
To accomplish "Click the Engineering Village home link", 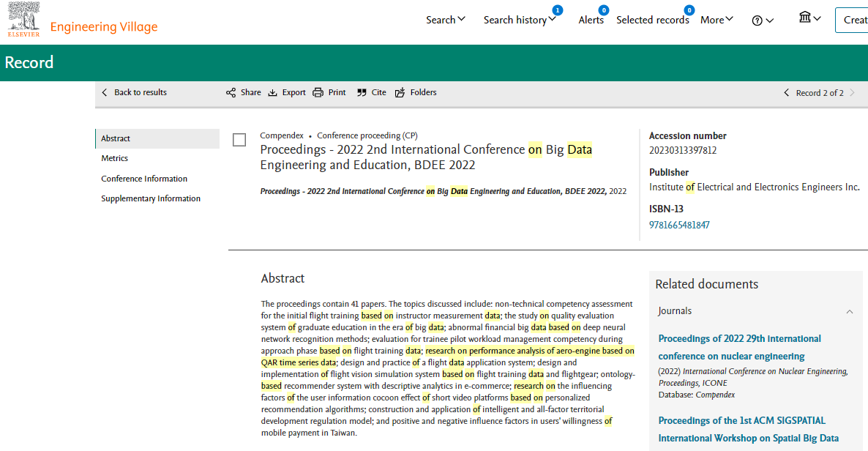I will [103, 26].
